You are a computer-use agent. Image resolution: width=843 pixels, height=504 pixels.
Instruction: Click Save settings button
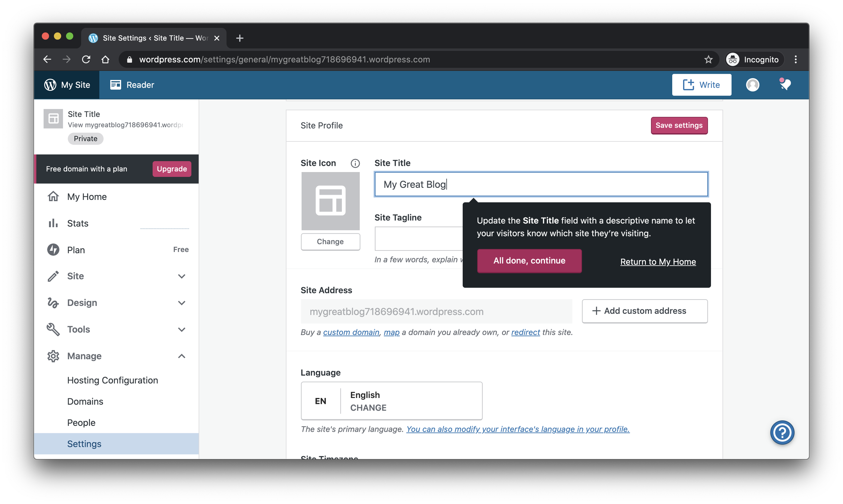pyautogui.click(x=679, y=125)
